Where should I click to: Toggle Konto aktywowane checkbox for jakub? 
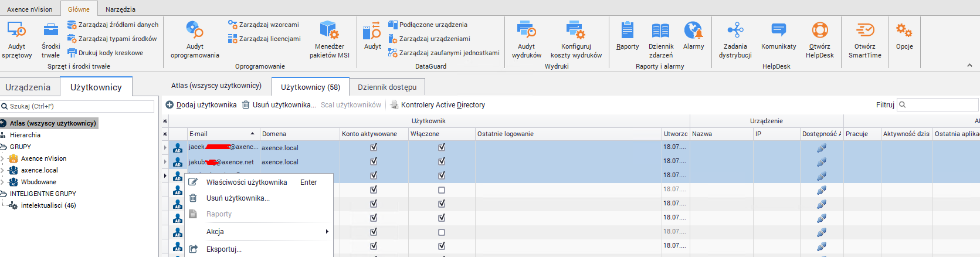pos(374,161)
